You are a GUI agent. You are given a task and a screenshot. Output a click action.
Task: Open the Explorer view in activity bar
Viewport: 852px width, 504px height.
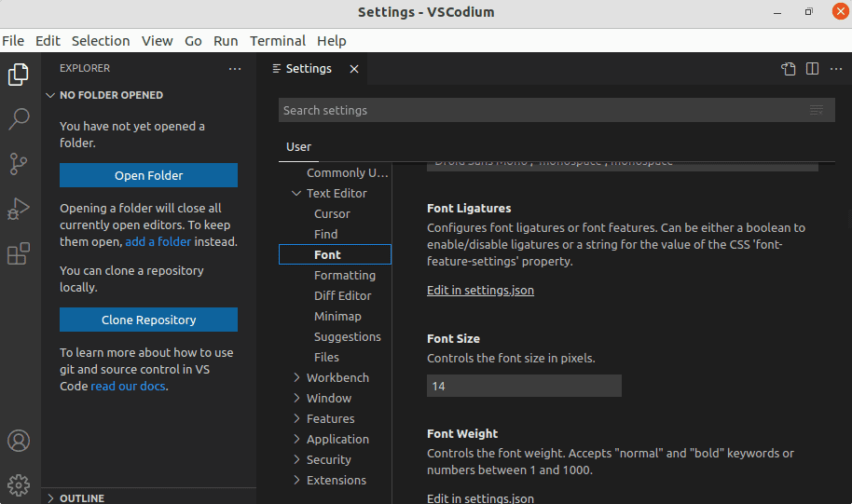coord(19,75)
